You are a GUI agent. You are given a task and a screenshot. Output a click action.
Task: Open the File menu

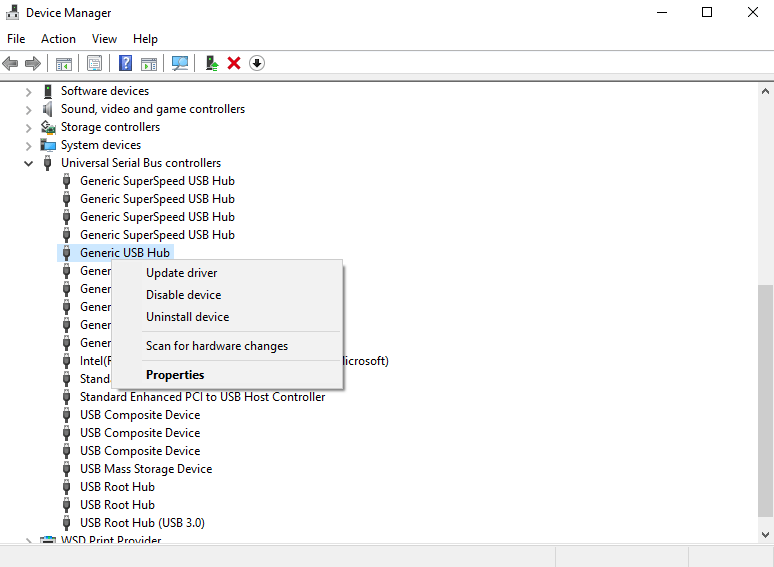[x=16, y=38]
